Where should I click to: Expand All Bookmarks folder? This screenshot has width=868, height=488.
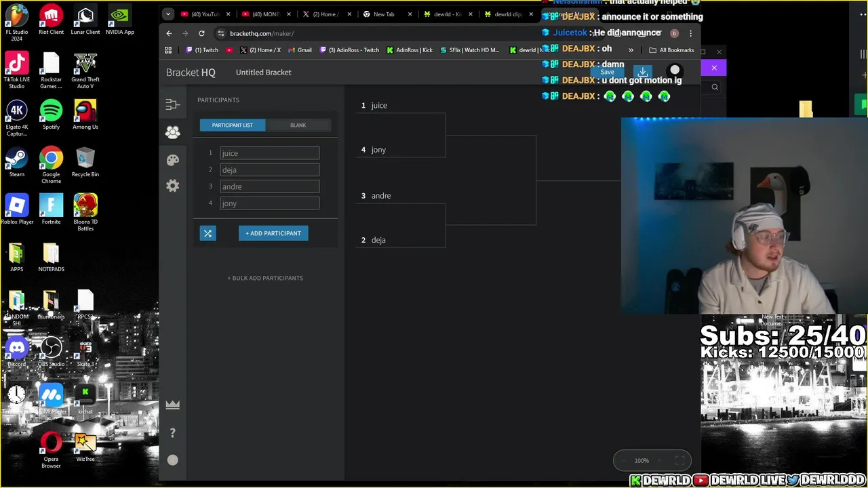(671, 50)
